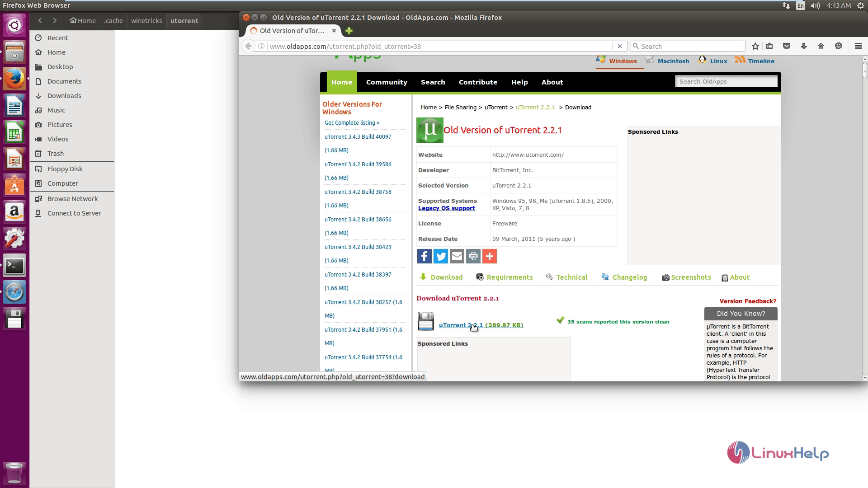Viewport: 868px width, 488px height.
Task: Open the Help menu item
Action: click(x=519, y=82)
